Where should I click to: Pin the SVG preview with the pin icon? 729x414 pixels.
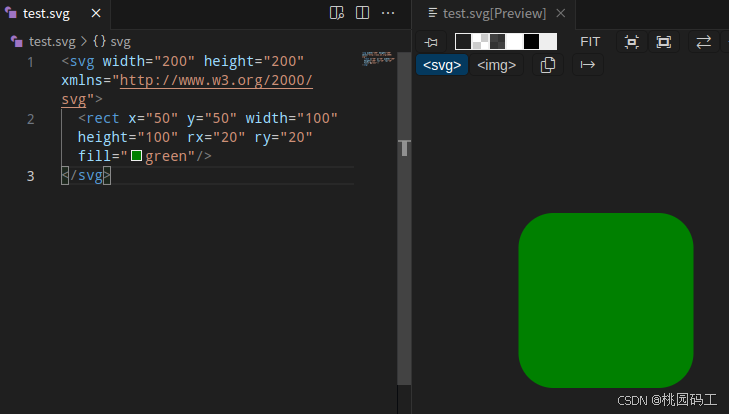[431, 42]
